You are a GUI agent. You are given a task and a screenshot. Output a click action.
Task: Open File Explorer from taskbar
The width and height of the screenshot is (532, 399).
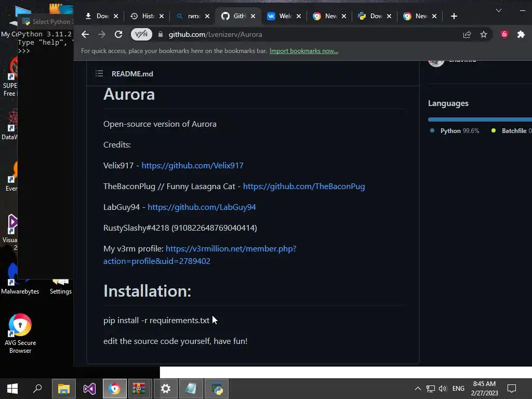point(63,389)
